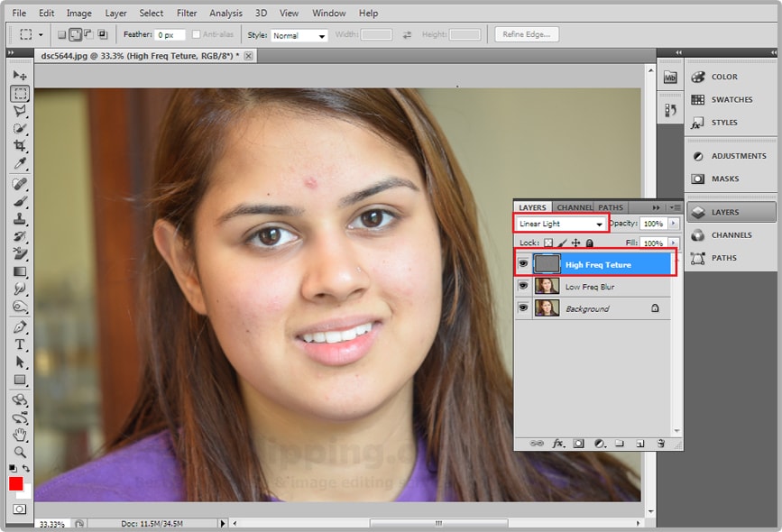Expand the Opacity value dropdown
The image size is (782, 532).
[x=675, y=223]
